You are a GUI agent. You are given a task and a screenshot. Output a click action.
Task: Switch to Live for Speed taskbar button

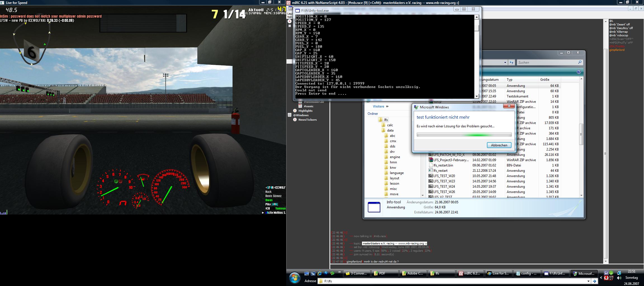[x=499, y=273]
